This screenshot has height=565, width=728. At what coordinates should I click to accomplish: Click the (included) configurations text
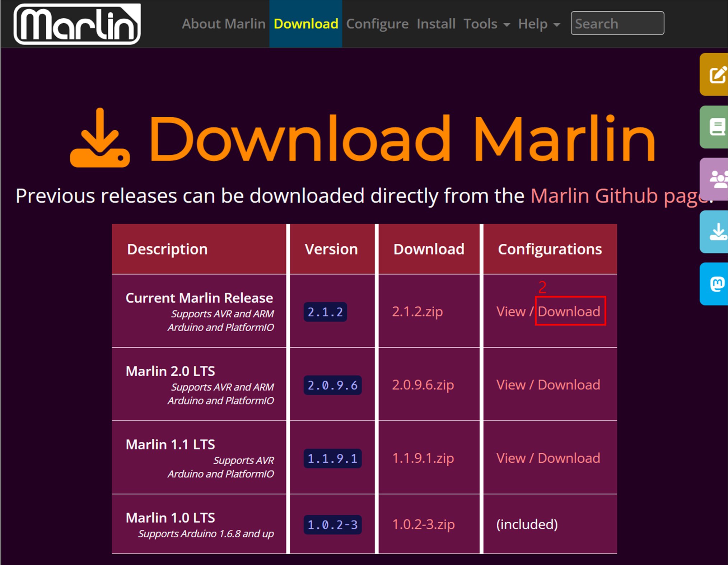tap(527, 524)
